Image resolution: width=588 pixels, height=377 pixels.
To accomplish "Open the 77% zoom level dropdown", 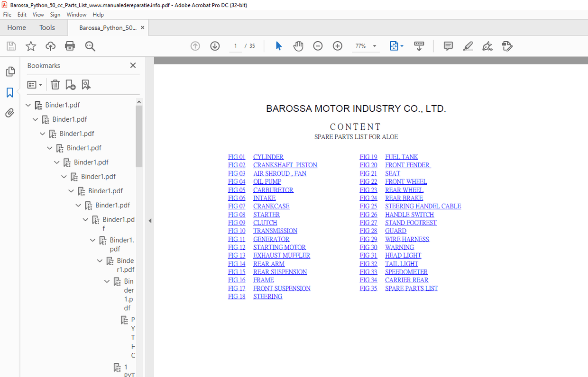I will tap(374, 46).
